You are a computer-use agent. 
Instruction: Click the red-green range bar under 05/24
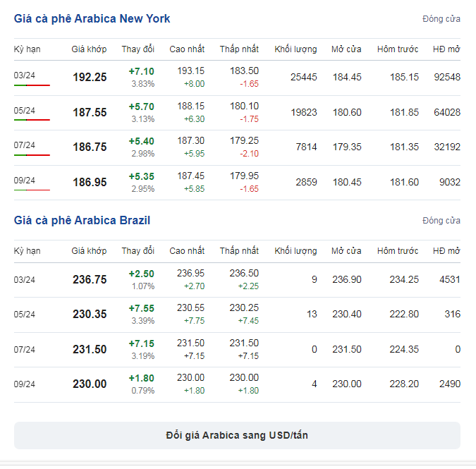[x=32, y=120]
